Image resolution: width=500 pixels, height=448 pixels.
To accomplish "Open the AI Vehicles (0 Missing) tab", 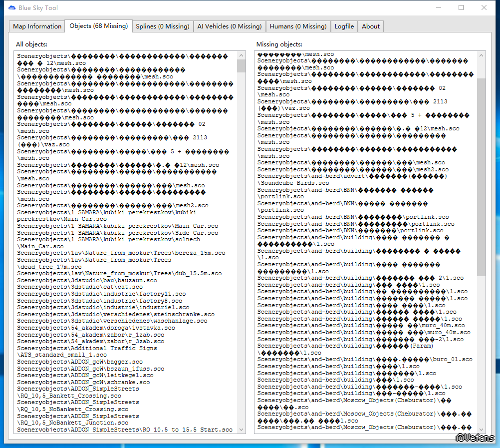I will point(229,26).
